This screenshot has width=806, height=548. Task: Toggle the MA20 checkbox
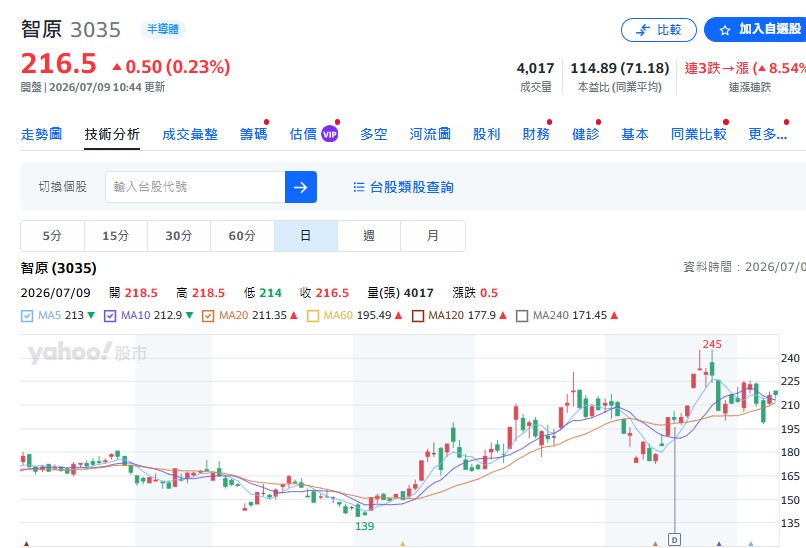click(208, 316)
